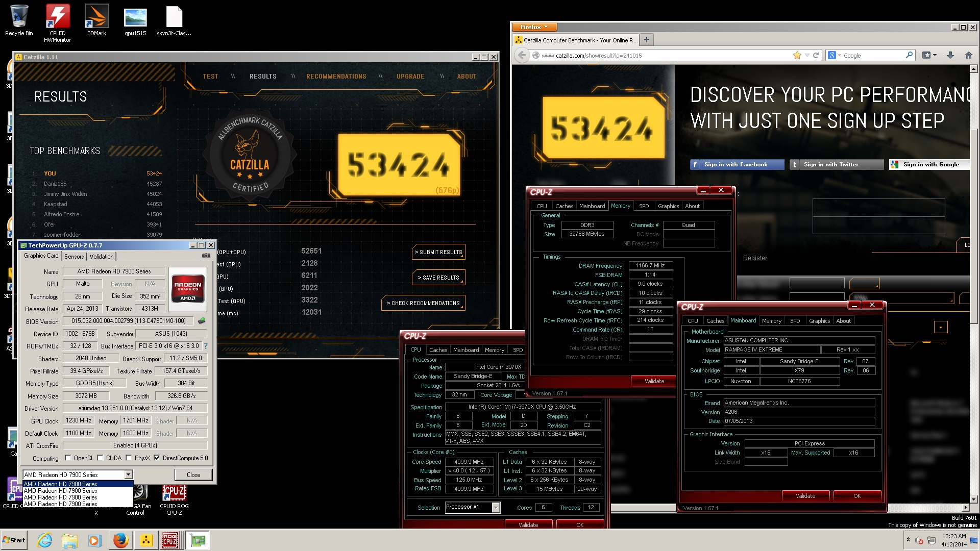Image resolution: width=980 pixels, height=551 pixels.
Task: Click OK in CPU-Z Mainboard window
Action: [857, 495]
